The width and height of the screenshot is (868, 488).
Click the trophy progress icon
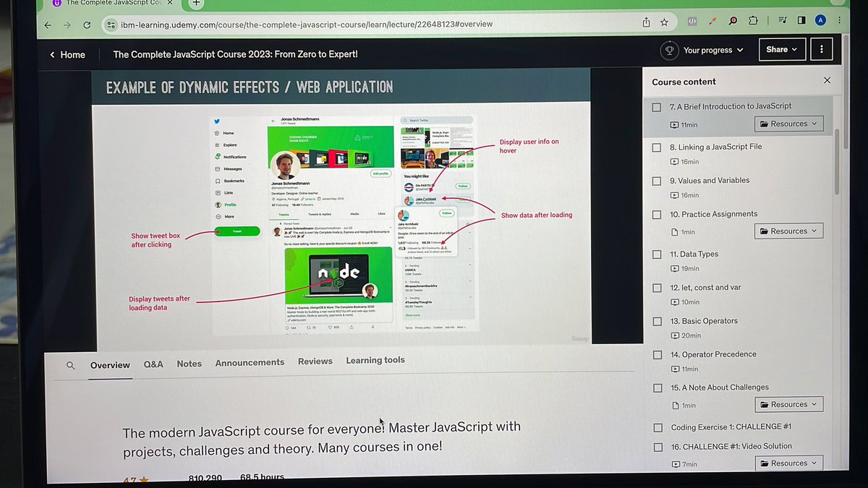(x=670, y=50)
